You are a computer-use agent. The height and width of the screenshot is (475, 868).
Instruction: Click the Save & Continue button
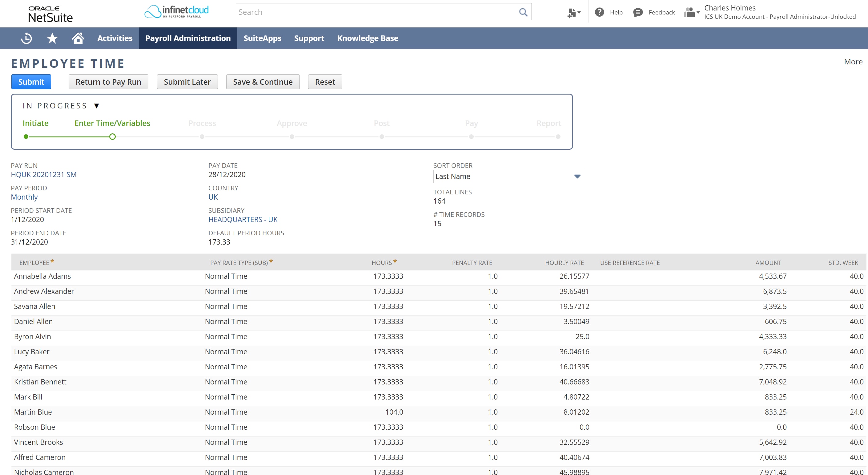coord(263,82)
